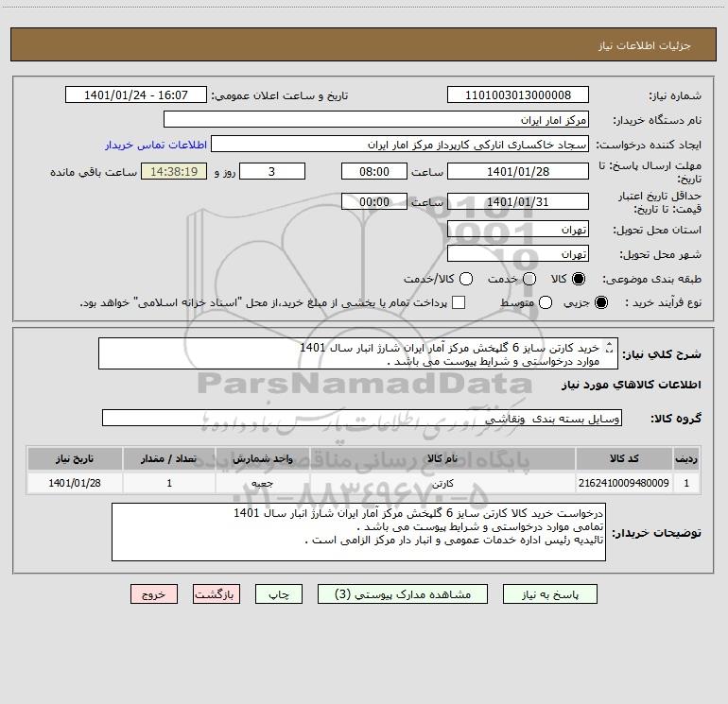728x704 pixels.
Task: Toggle the اسناد خزانه اسلامی payment checkbox
Action: 459,302
